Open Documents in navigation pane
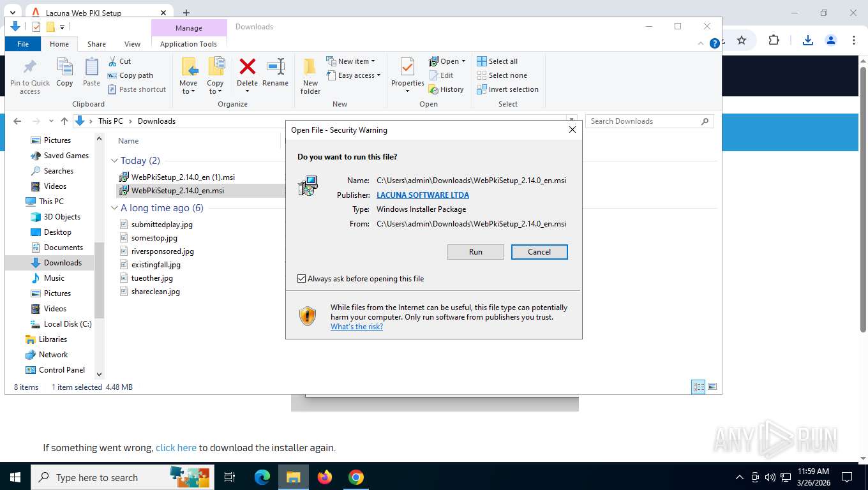Screen dimensions: 868x490 pyautogui.click(x=63, y=248)
